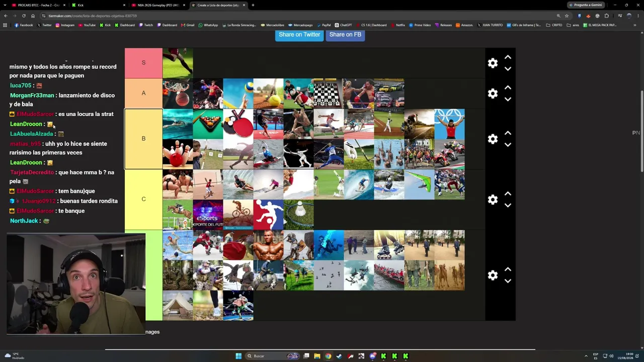The width and height of the screenshot is (644, 362).
Task: Select the eSports image in tier C
Action: [x=208, y=215]
